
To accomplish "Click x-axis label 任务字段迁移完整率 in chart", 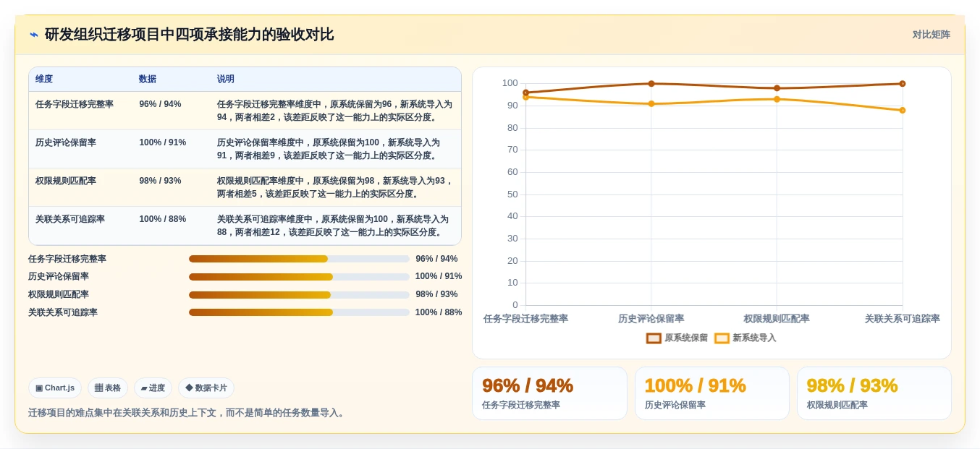I will [x=525, y=319].
